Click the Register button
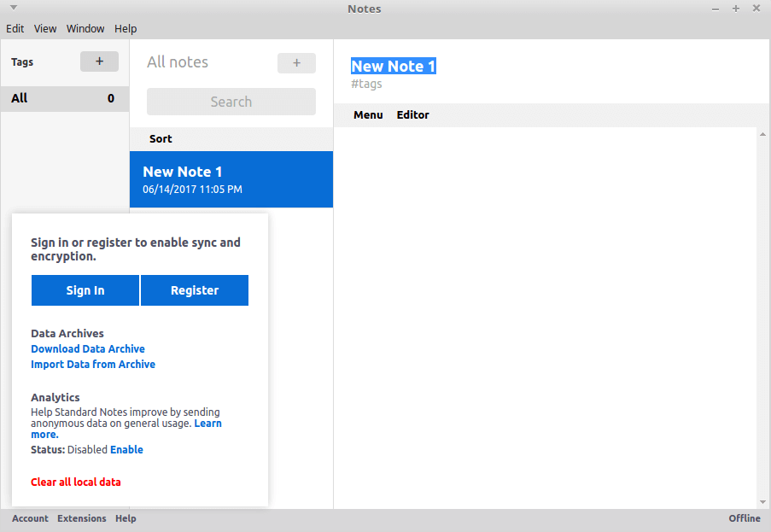Viewport: 771px width, 532px height. pos(195,290)
